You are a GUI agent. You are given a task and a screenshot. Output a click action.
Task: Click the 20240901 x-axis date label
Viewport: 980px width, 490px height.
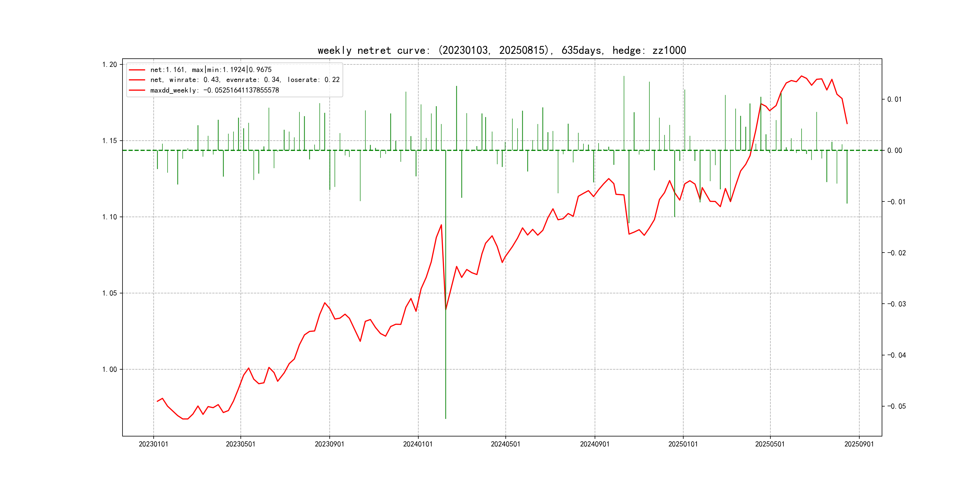[x=595, y=444]
